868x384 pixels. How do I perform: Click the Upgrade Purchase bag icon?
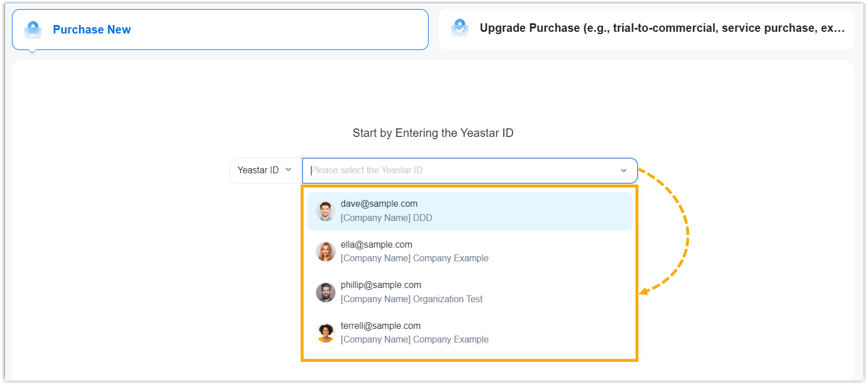(459, 28)
